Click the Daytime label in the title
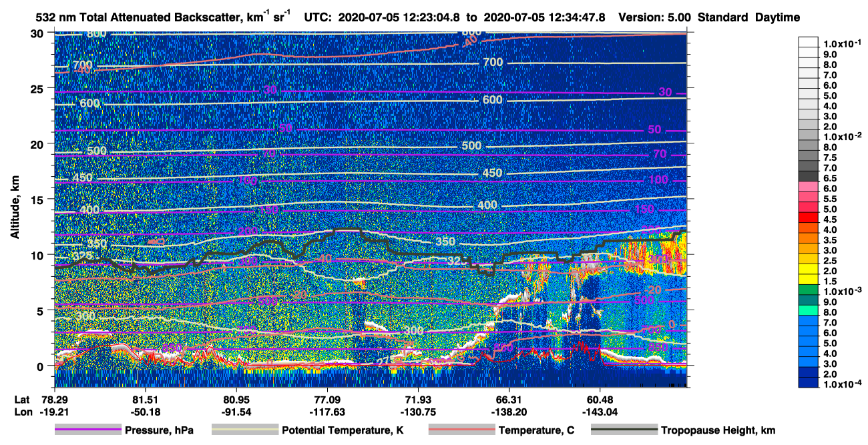868x445 pixels. 778,17
